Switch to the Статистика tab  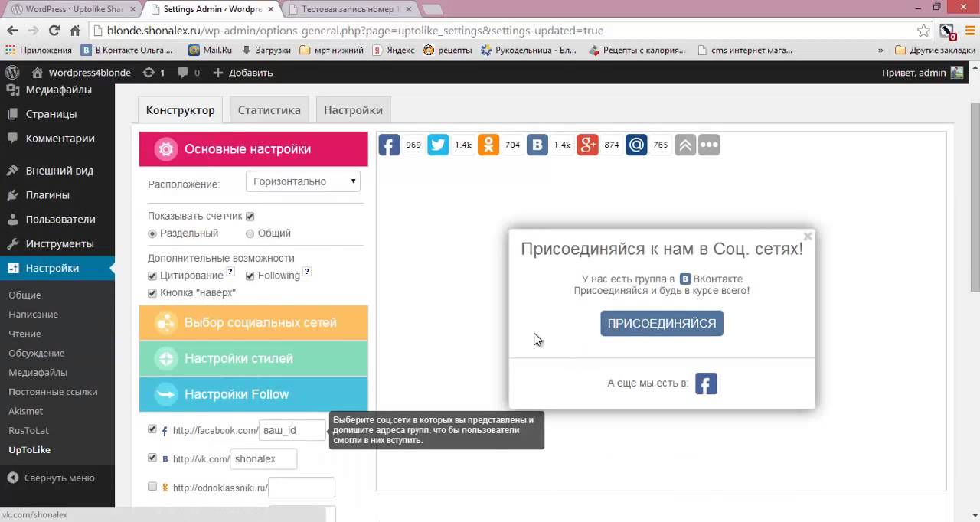pos(269,109)
